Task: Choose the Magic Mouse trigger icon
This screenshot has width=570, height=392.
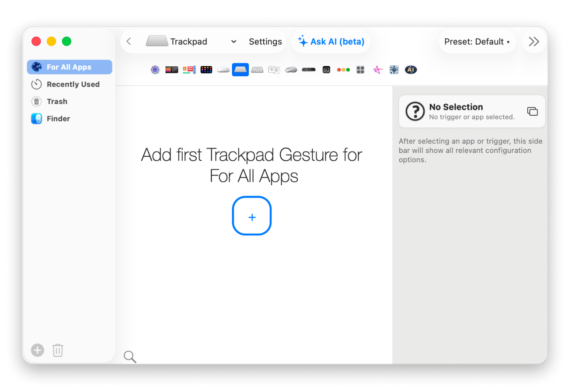Action: [223, 70]
